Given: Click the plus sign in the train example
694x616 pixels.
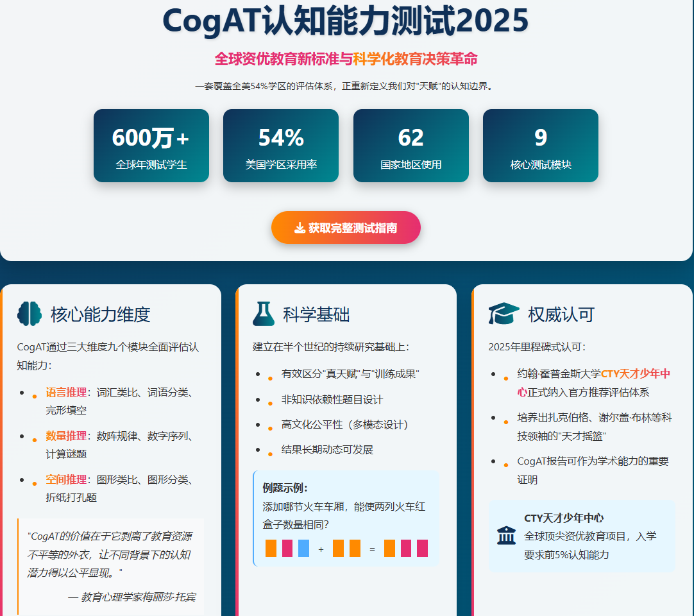Looking at the screenshot, I should coord(321,549).
